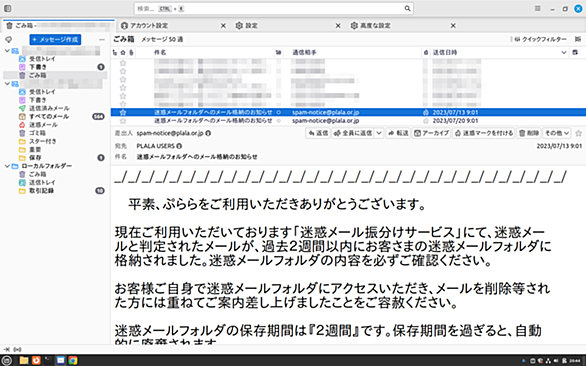Star the 2023/07/20 spam-notice message

tap(123, 121)
